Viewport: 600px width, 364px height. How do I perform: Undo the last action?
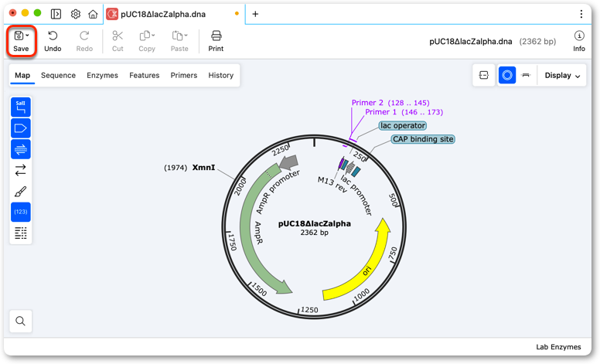coord(53,41)
